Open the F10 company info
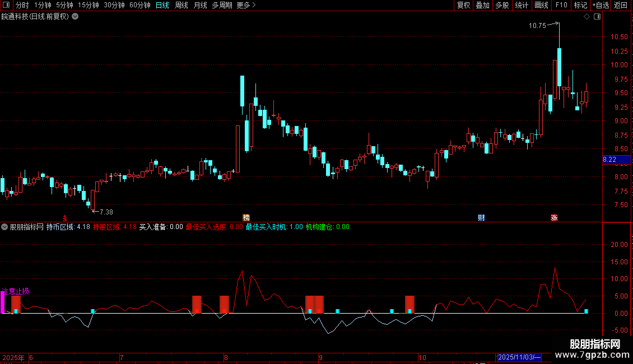 [561, 5]
